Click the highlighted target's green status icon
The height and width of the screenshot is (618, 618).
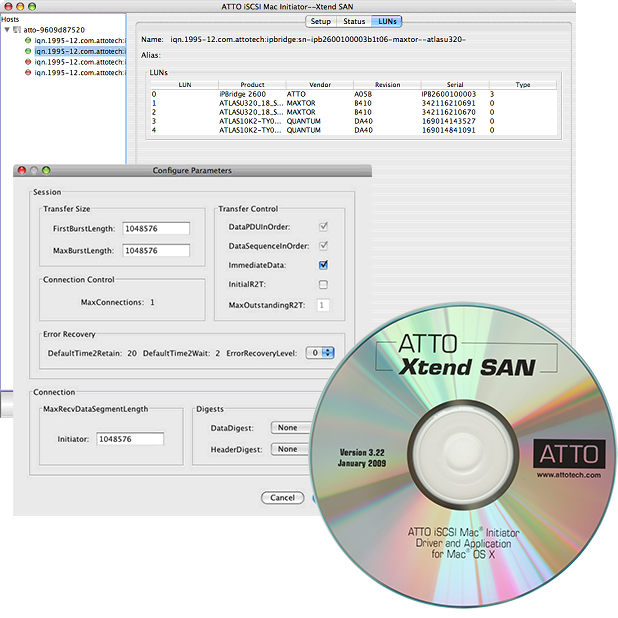point(27,51)
